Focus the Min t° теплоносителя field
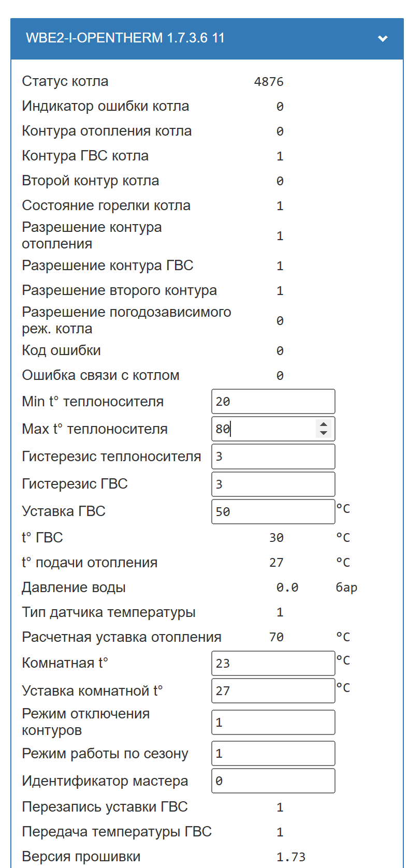This screenshot has height=868, width=408. click(x=273, y=402)
